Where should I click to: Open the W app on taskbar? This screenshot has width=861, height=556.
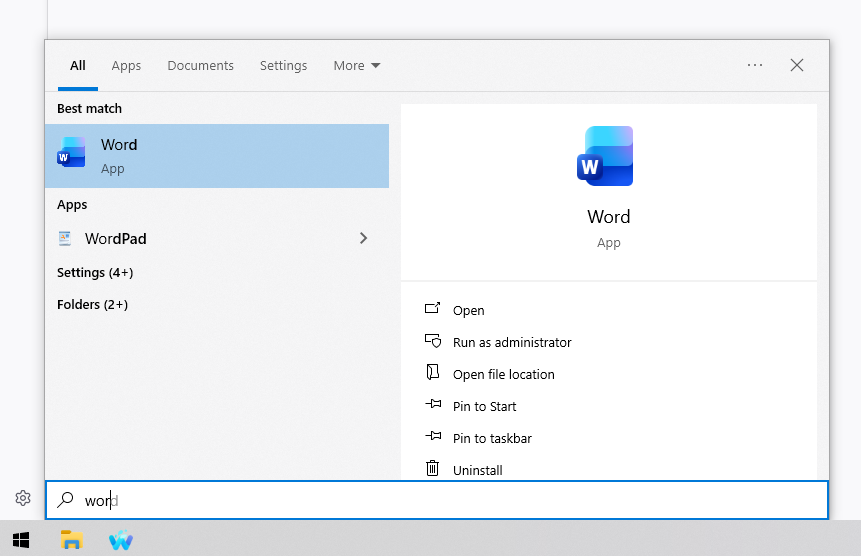[121, 540]
